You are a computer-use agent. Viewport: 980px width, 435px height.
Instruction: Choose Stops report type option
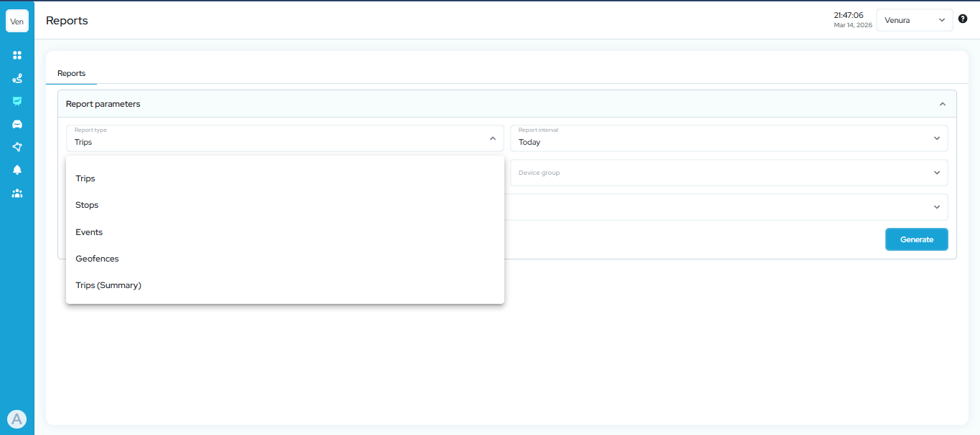pos(87,205)
